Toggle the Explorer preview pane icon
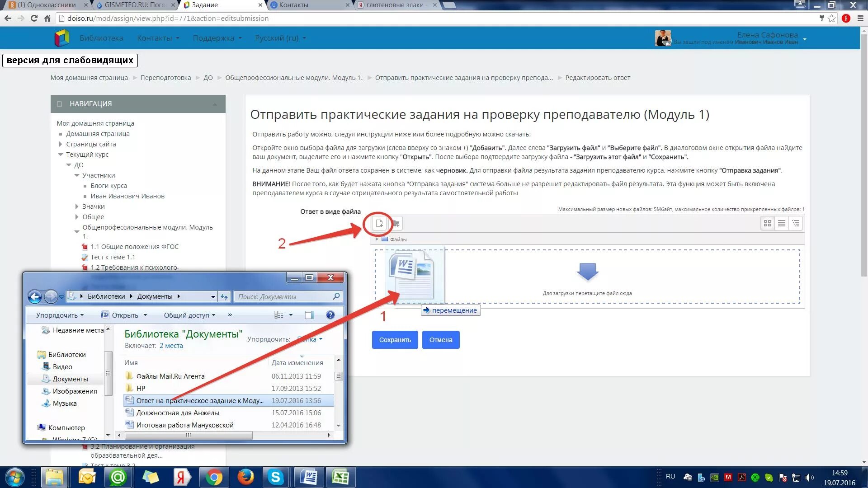This screenshot has height=488, width=868. (x=309, y=315)
